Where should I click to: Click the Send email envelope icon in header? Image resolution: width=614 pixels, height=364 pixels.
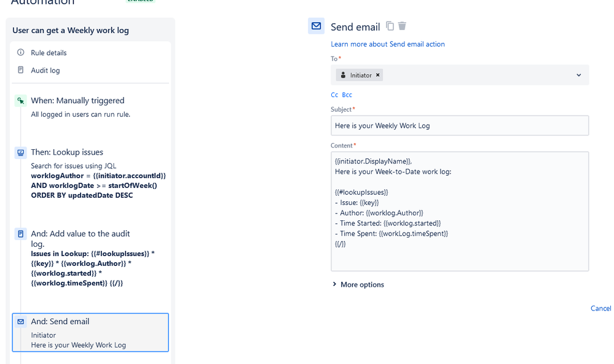coord(316,26)
